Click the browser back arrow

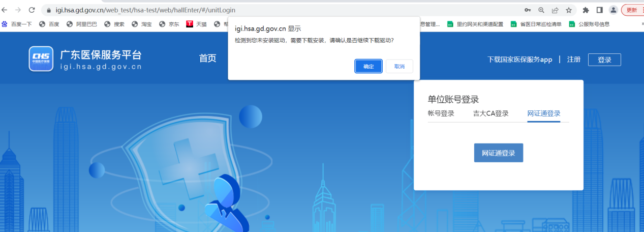(5, 10)
